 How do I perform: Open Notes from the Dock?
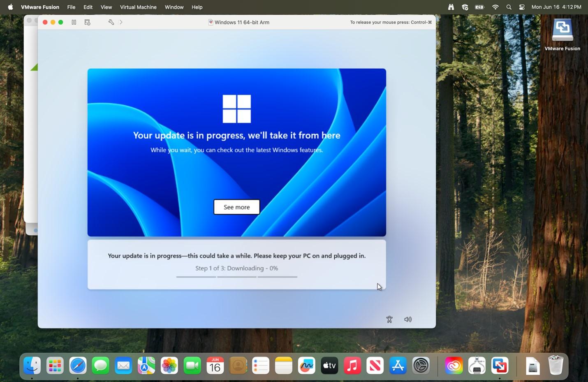[x=284, y=366]
